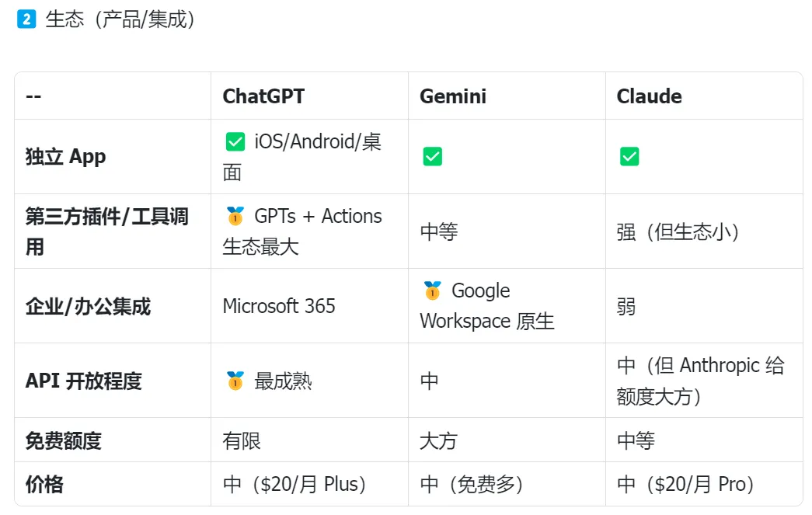Click the 第三方插件/工具调用 row label
The width and height of the screenshot is (812, 515).
[107, 231]
